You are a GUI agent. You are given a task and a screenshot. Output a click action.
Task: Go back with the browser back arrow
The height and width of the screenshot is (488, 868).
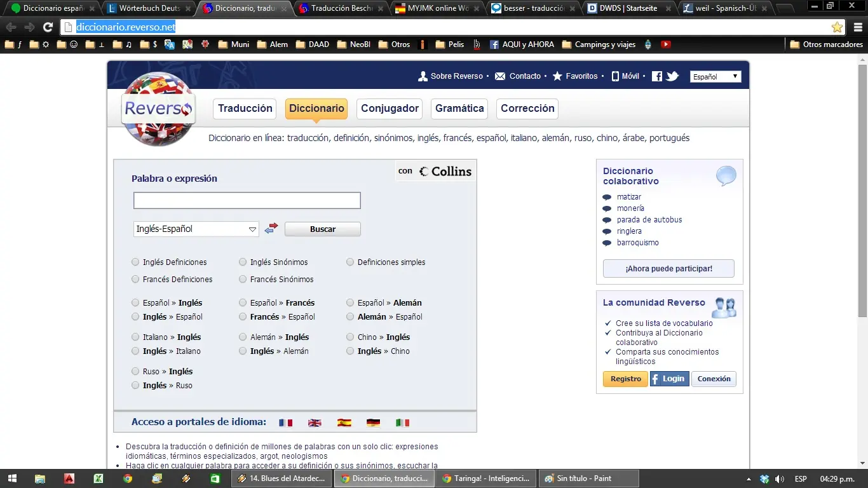tap(11, 27)
